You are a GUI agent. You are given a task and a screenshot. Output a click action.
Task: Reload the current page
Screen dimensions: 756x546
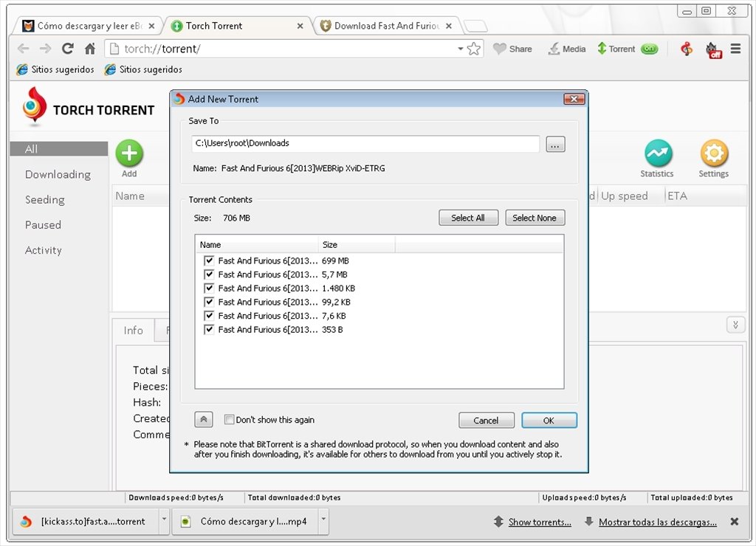point(67,48)
